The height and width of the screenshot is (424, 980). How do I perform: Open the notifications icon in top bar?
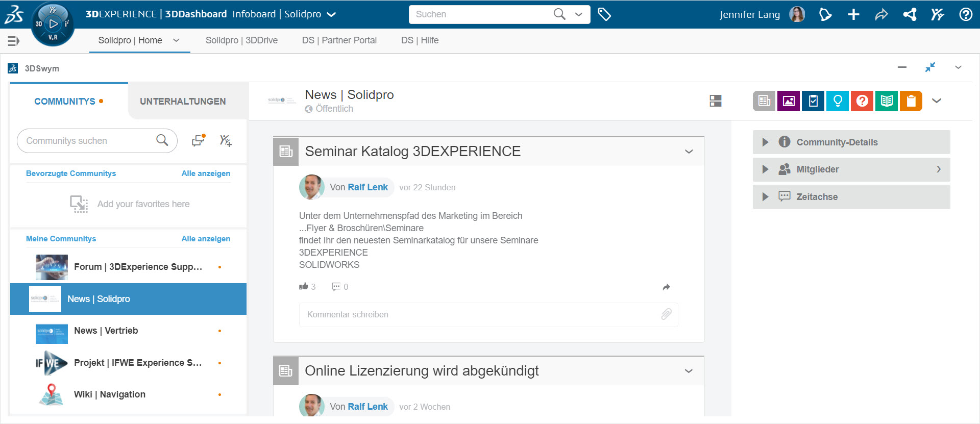point(825,14)
